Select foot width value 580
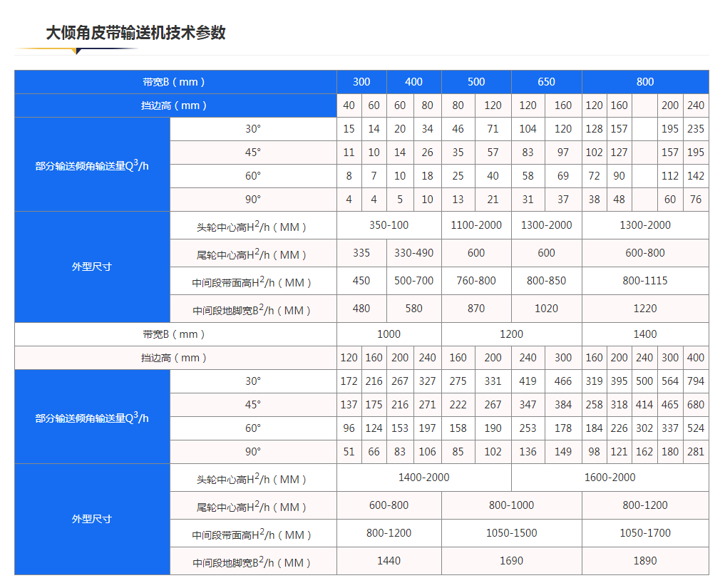 (x=413, y=309)
